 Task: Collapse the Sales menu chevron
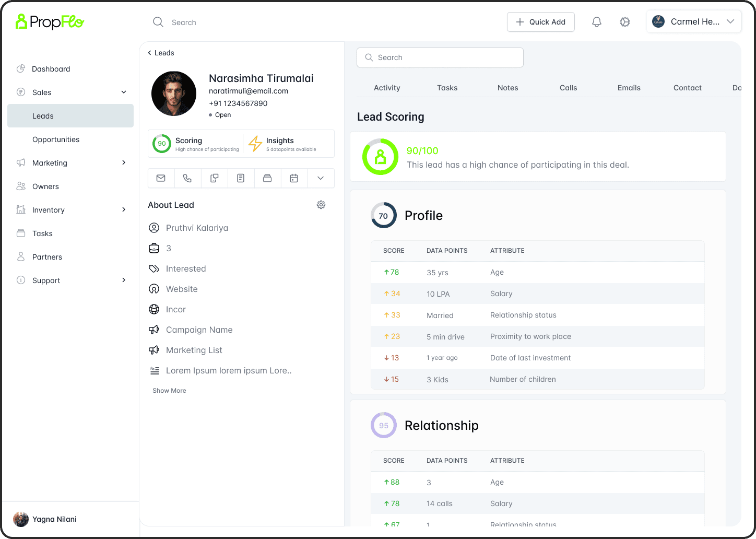pyautogui.click(x=124, y=92)
